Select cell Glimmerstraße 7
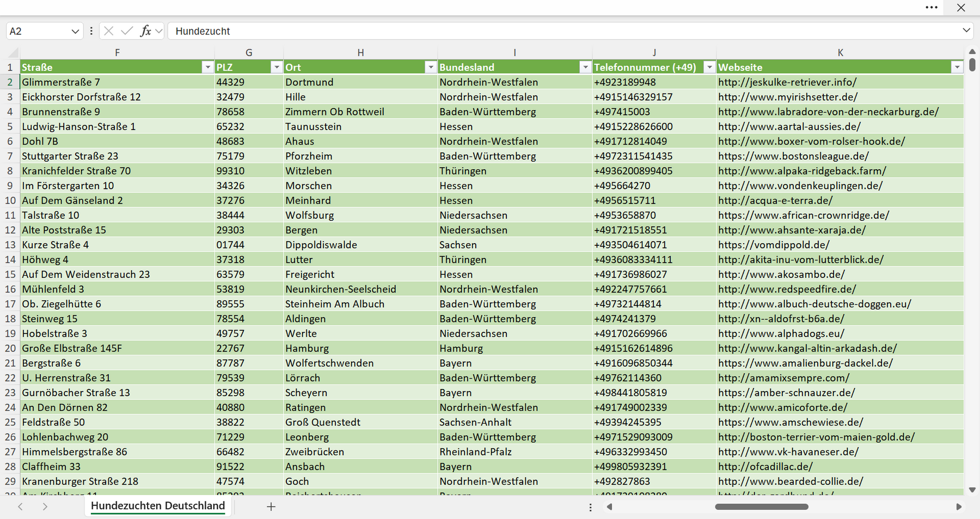The height and width of the screenshot is (519, 980). pos(117,82)
